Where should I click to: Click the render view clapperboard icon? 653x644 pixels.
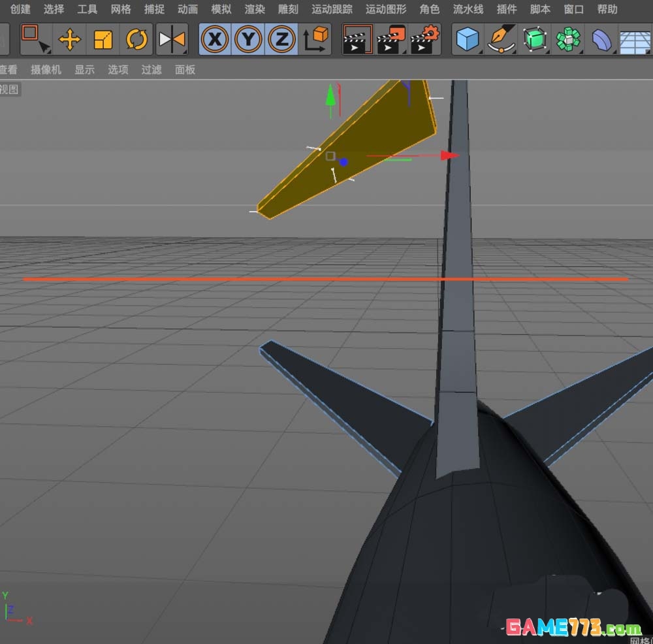[x=357, y=40]
